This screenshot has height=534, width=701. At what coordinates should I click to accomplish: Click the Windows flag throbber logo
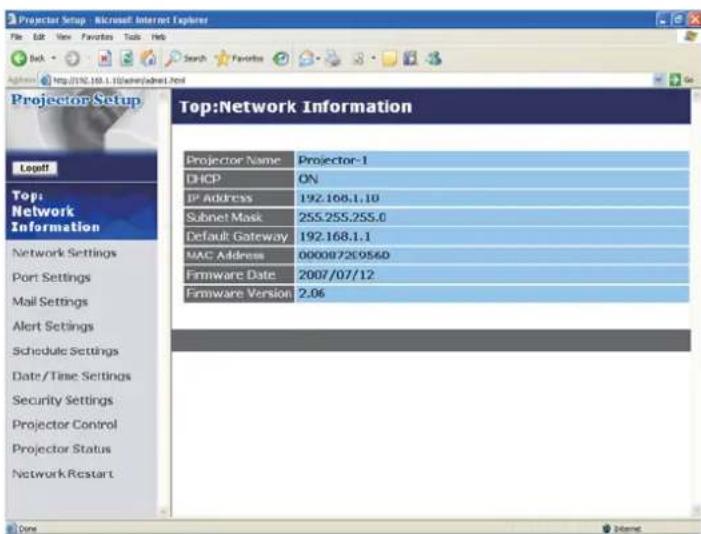[x=691, y=37]
